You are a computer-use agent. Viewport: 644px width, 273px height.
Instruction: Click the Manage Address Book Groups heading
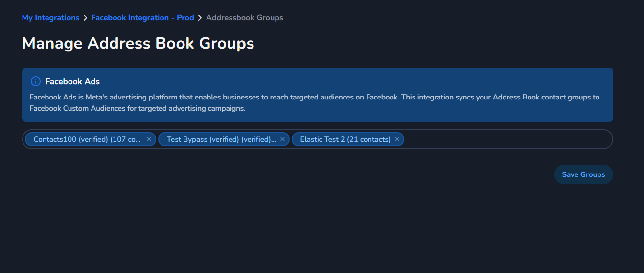click(x=138, y=43)
